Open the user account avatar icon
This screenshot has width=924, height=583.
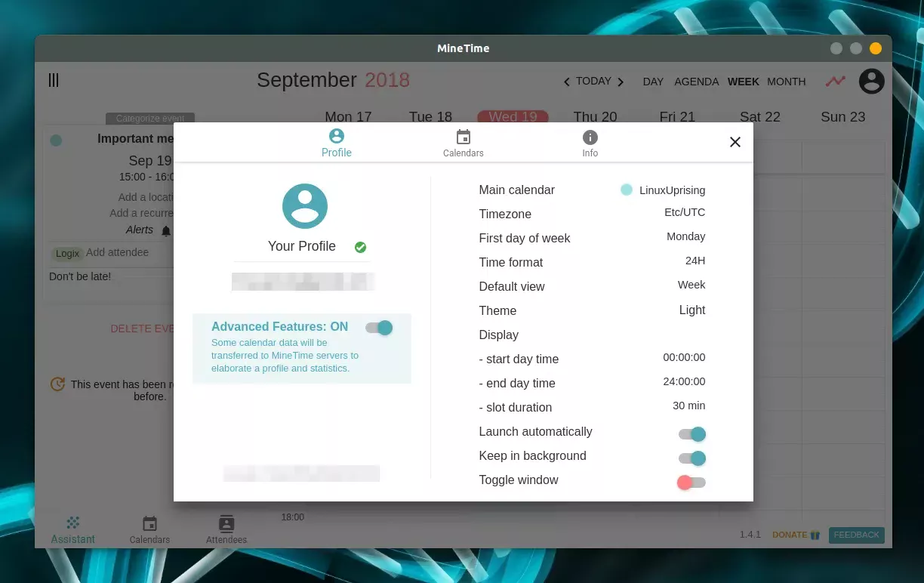[872, 81]
